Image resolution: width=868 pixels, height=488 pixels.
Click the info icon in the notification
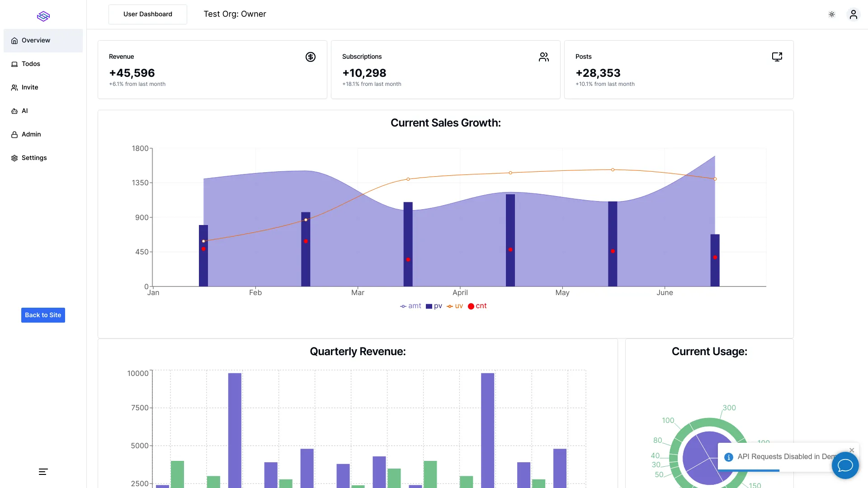(729, 457)
